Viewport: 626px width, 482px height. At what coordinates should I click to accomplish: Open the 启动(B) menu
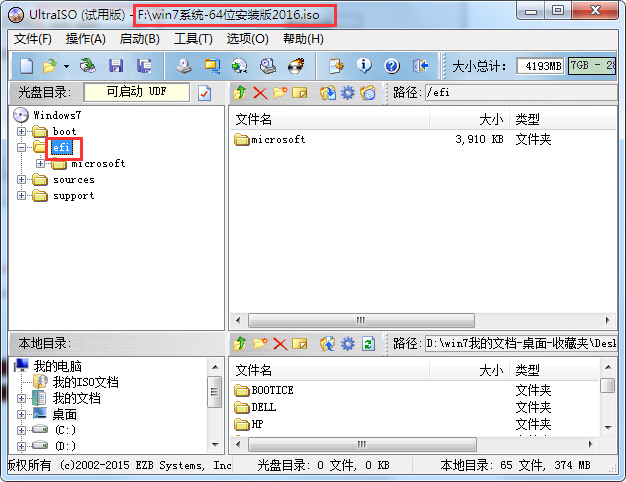click(139, 39)
